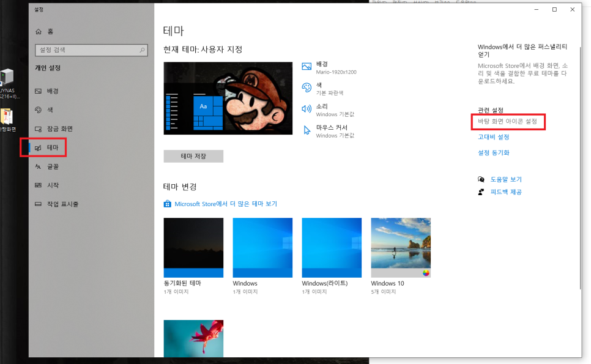This screenshot has height=364, width=591.
Task: Apply the 동기화된 테마 thumbnail
Action: [x=193, y=248]
